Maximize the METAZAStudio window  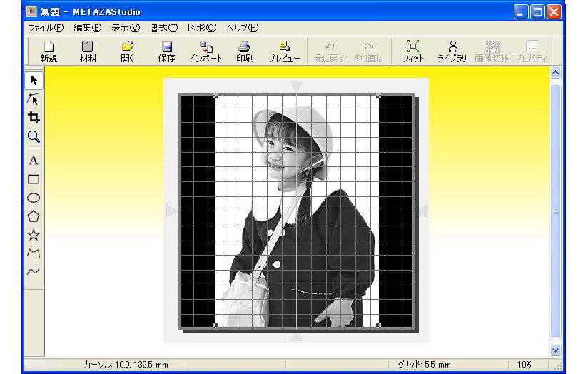(537, 12)
